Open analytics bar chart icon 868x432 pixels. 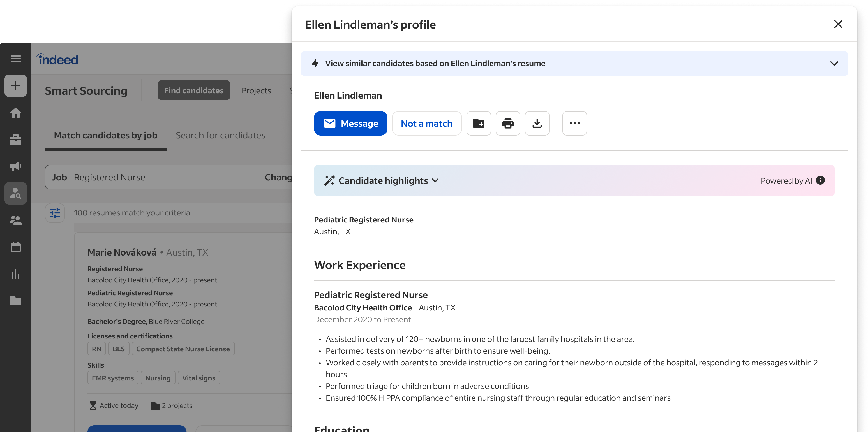[x=15, y=274]
